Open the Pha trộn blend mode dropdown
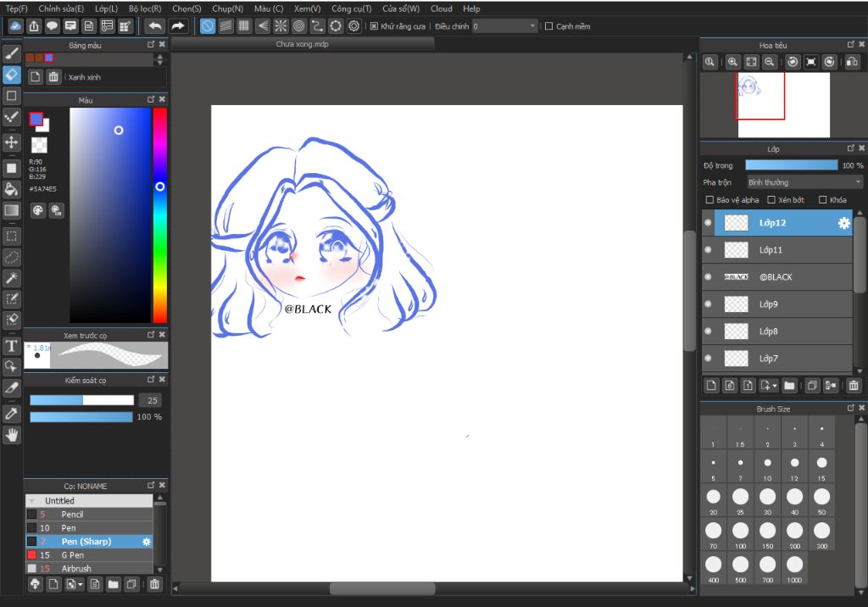Screen dimensions: 868x607 click(804, 182)
